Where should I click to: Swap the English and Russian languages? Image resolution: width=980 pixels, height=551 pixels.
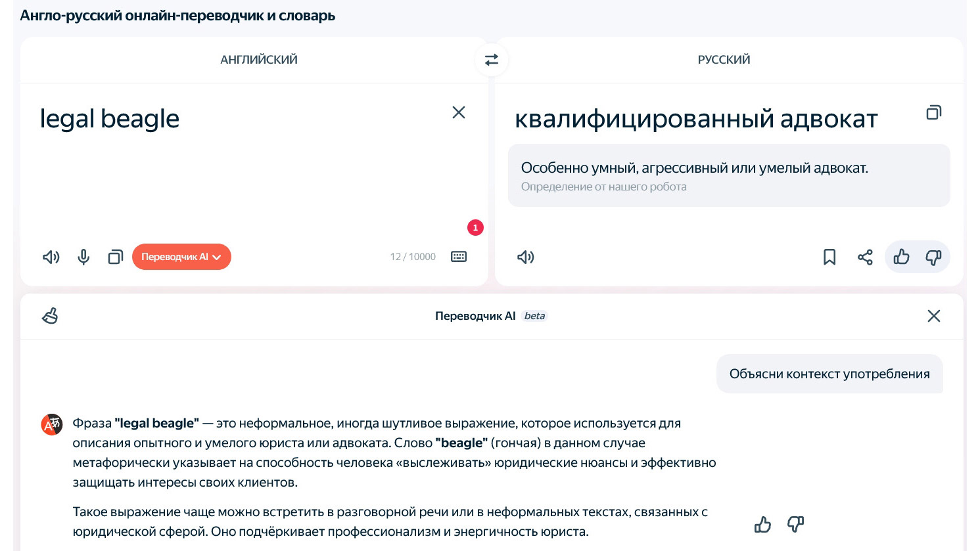click(x=491, y=60)
